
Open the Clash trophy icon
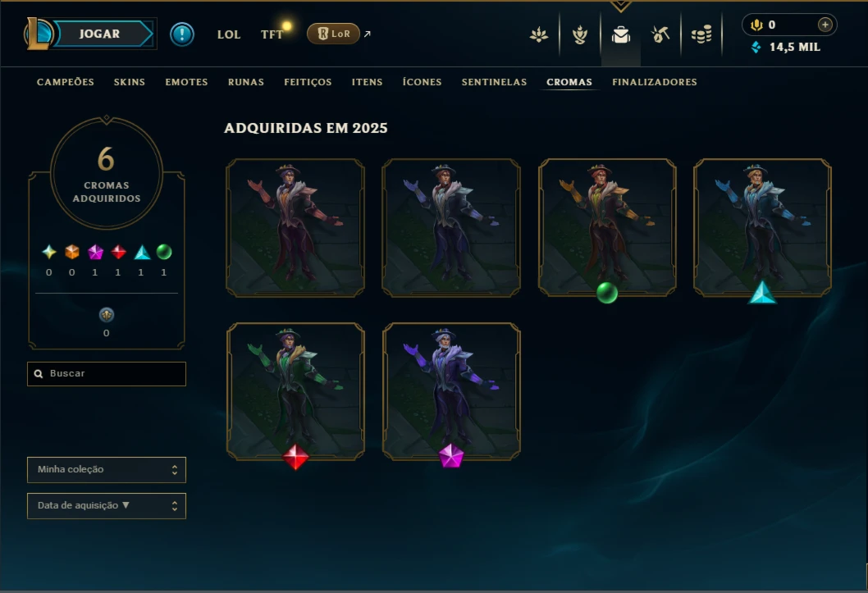[579, 34]
